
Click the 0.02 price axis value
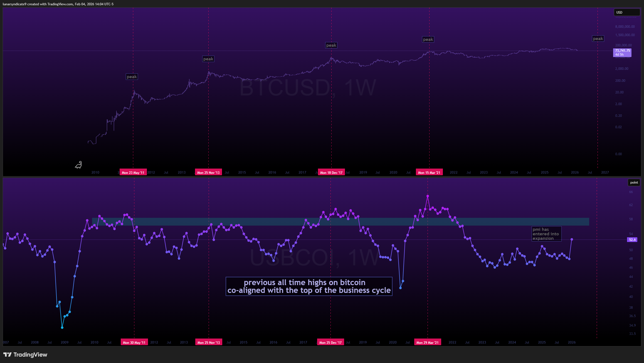pyautogui.click(x=618, y=127)
